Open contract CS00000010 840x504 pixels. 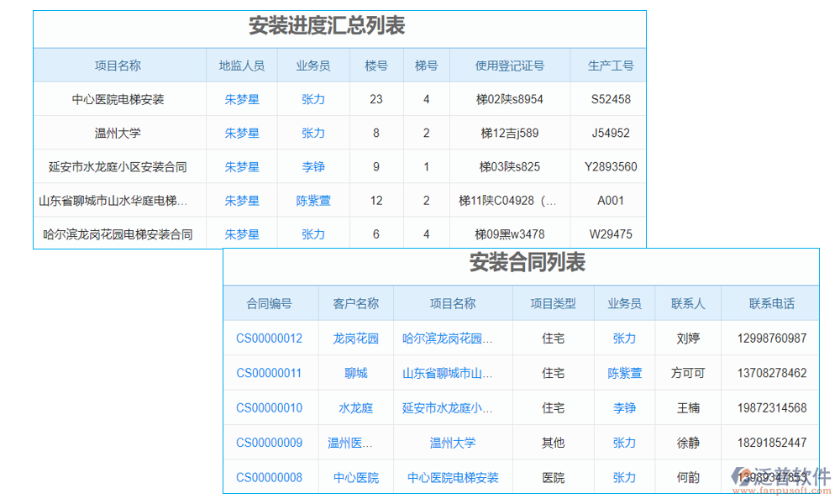pos(270,407)
